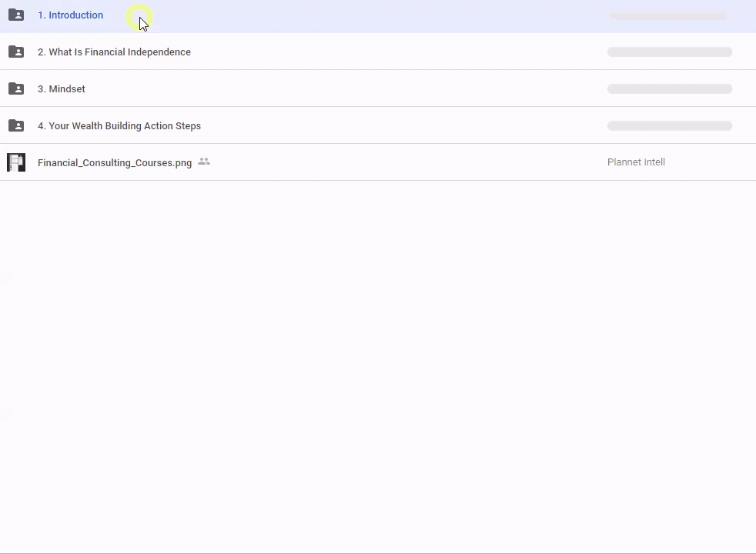The width and height of the screenshot is (756, 554).
Task: Open the "1. Introduction" folder name
Action: (x=70, y=15)
